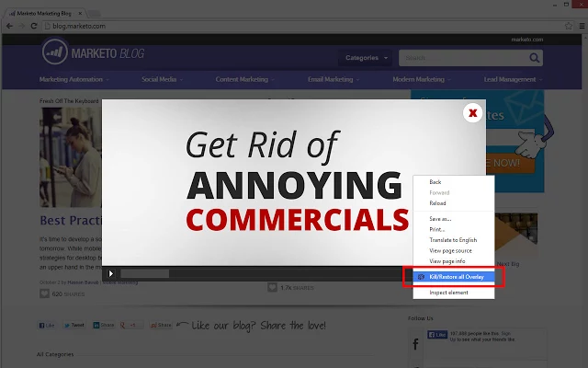Image resolution: width=588 pixels, height=368 pixels.
Task: Reload page using toolbar refresh icon
Action: pyautogui.click(x=34, y=26)
